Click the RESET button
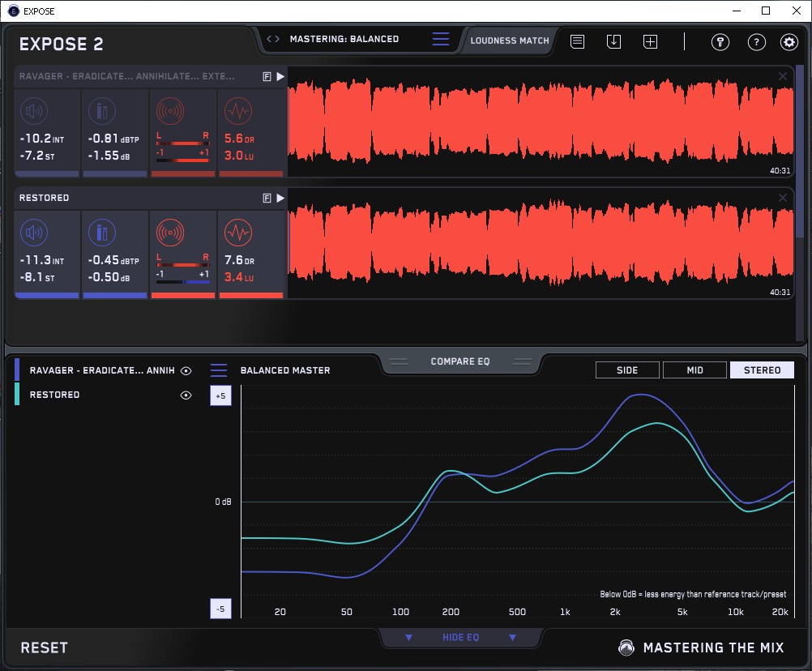The image size is (812, 671). pyautogui.click(x=44, y=647)
